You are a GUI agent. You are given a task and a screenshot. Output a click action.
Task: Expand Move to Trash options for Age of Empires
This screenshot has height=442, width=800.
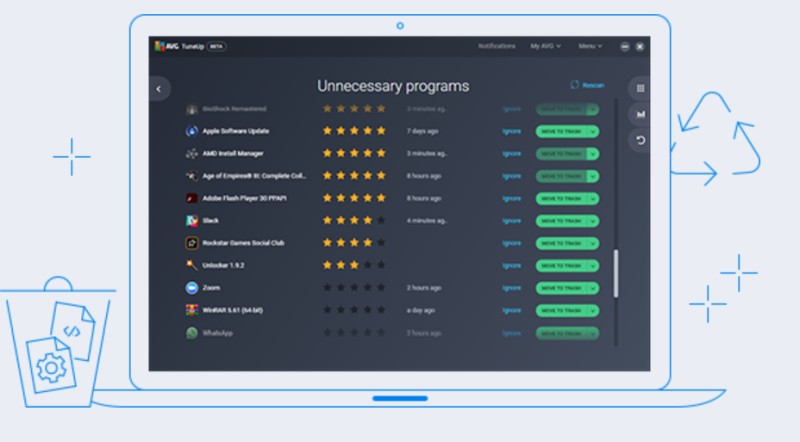(593, 176)
